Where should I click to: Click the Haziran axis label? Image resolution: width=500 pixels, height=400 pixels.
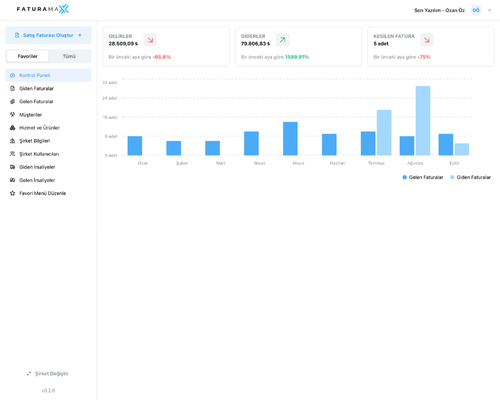tap(337, 163)
